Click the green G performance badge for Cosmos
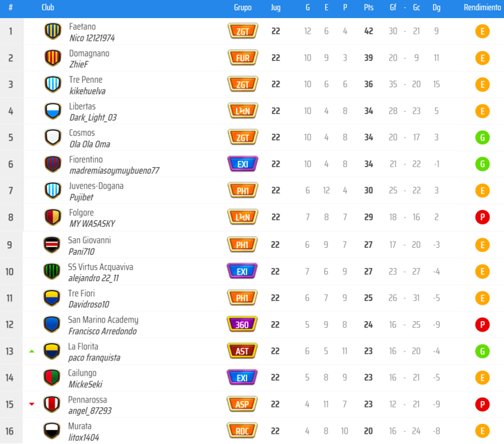The height and width of the screenshot is (444, 504). coord(483,137)
